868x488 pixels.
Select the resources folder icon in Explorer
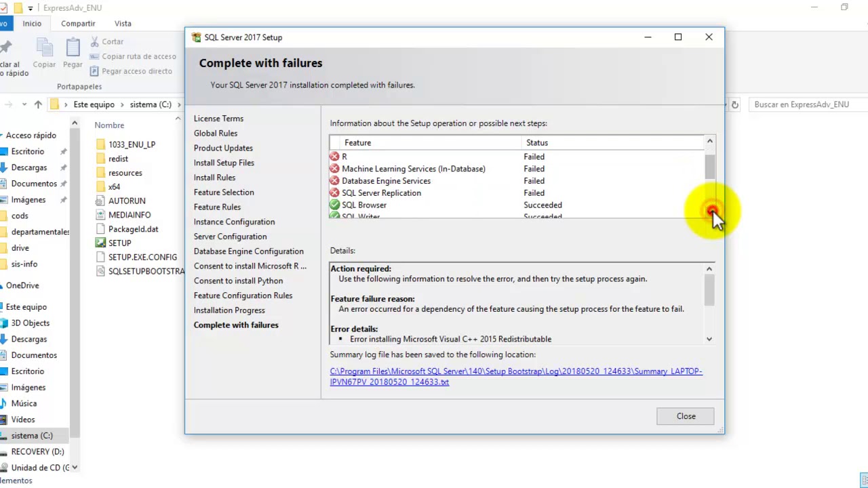click(100, 173)
